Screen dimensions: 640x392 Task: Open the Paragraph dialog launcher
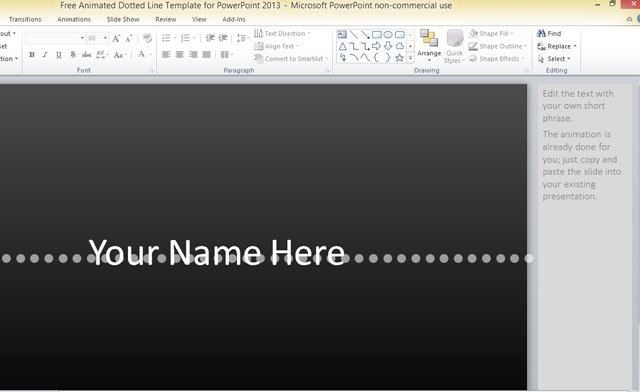(327, 71)
